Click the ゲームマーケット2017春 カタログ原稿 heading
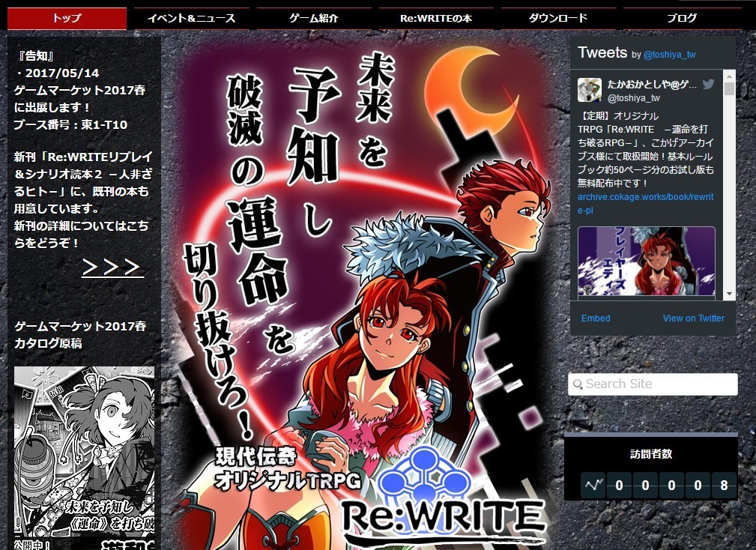 (x=80, y=334)
